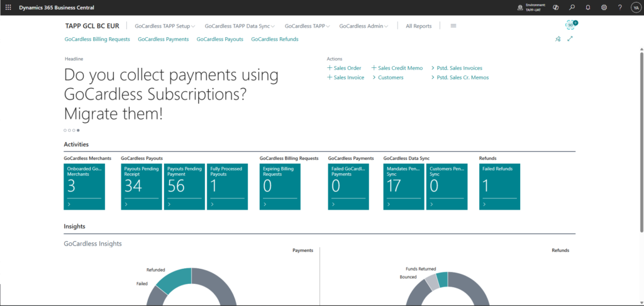This screenshot has width=644, height=306.
Task: Click arrow on Onboarded Merchants tile
Action: pyautogui.click(x=69, y=205)
